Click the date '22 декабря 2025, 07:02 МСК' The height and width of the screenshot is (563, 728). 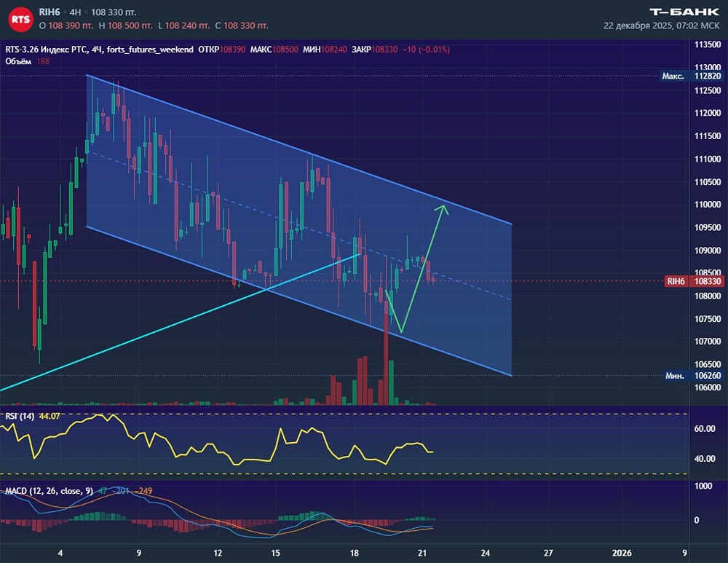[662, 25]
